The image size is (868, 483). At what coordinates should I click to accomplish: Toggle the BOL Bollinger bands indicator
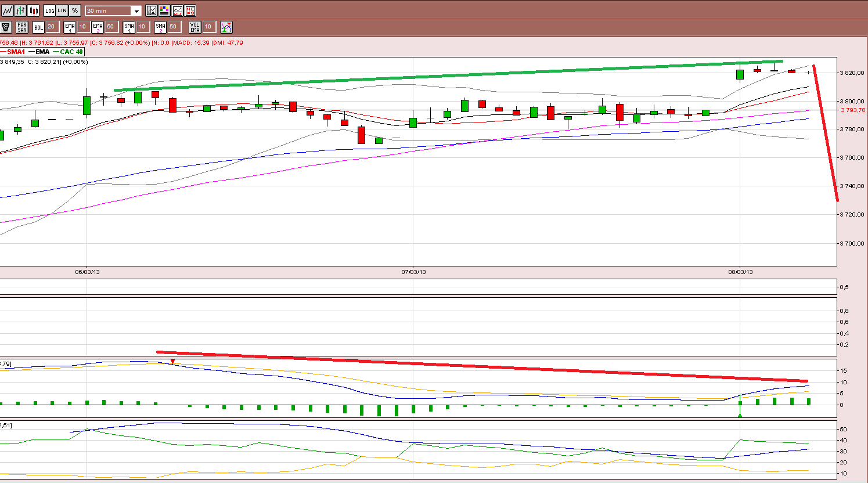coord(38,27)
